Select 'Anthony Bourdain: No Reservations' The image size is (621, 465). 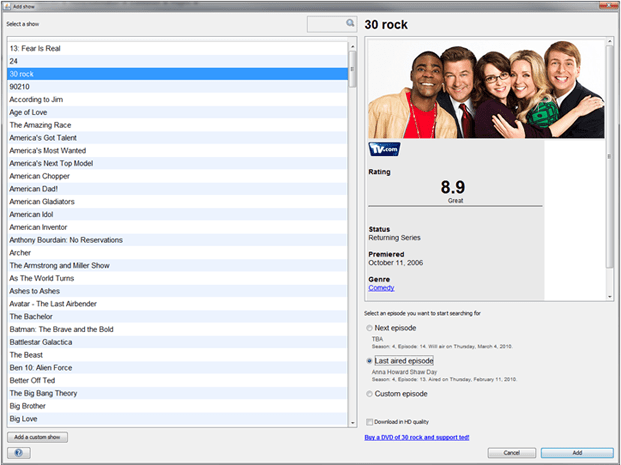click(x=177, y=240)
